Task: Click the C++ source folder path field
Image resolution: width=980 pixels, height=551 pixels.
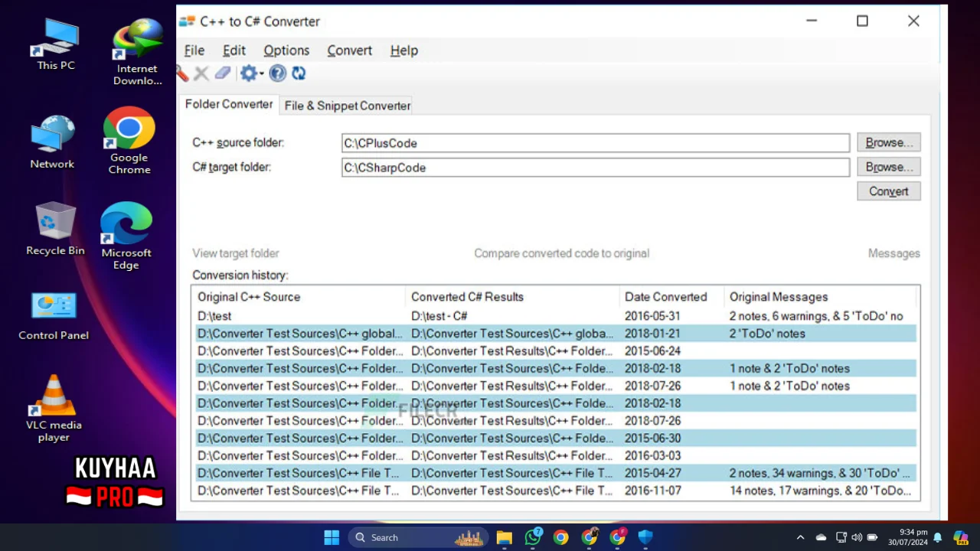Action: coord(596,143)
